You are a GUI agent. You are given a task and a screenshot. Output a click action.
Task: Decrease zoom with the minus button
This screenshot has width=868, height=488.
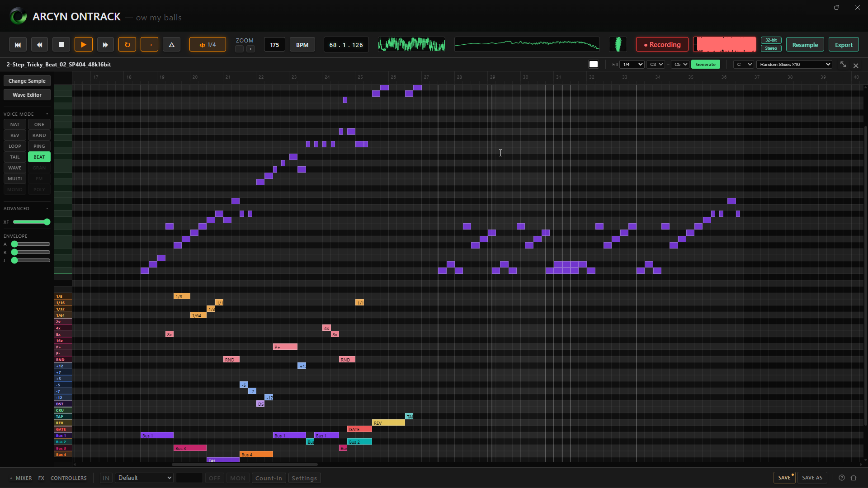[x=240, y=49]
